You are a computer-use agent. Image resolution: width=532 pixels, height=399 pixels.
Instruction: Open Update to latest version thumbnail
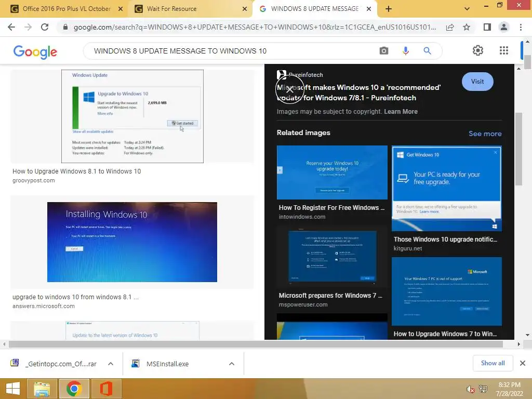click(x=132, y=330)
